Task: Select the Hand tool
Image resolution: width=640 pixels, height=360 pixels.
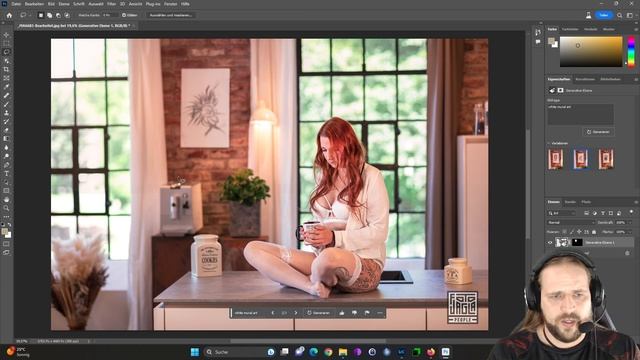Action: click(x=6, y=200)
